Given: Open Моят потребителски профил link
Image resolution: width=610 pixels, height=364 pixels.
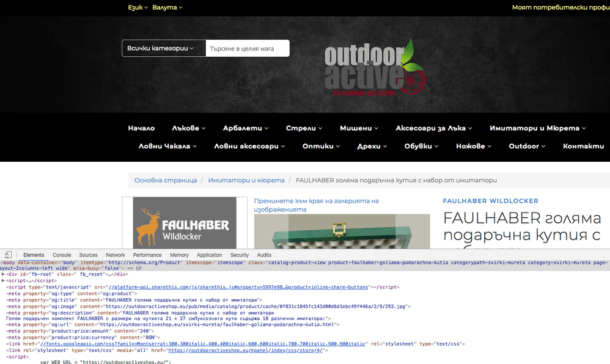Looking at the screenshot, I should click(560, 7).
